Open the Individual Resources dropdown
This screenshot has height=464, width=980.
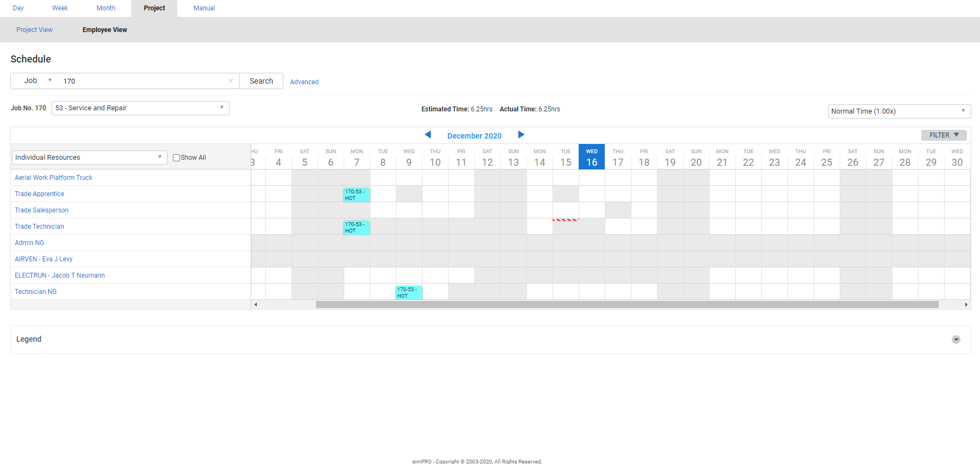point(89,158)
